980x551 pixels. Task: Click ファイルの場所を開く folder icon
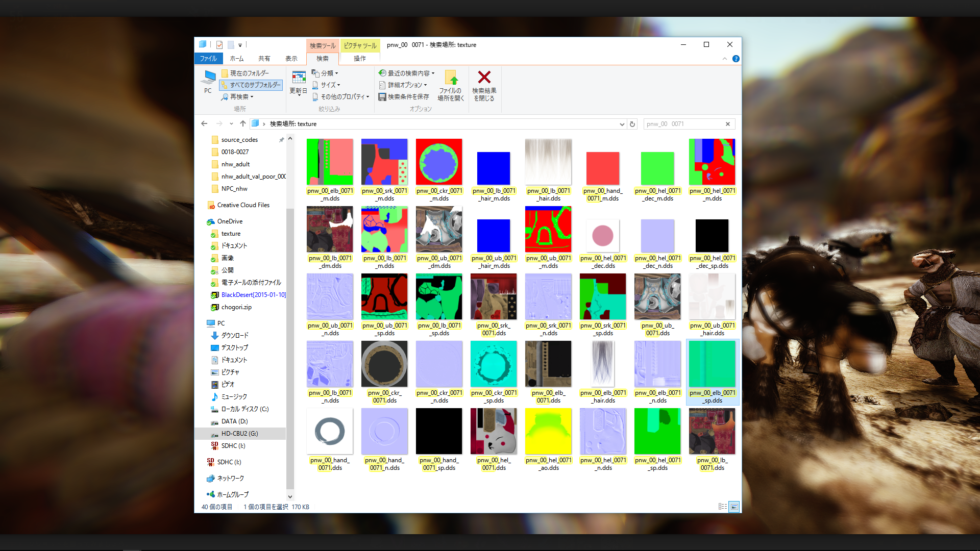451,78
